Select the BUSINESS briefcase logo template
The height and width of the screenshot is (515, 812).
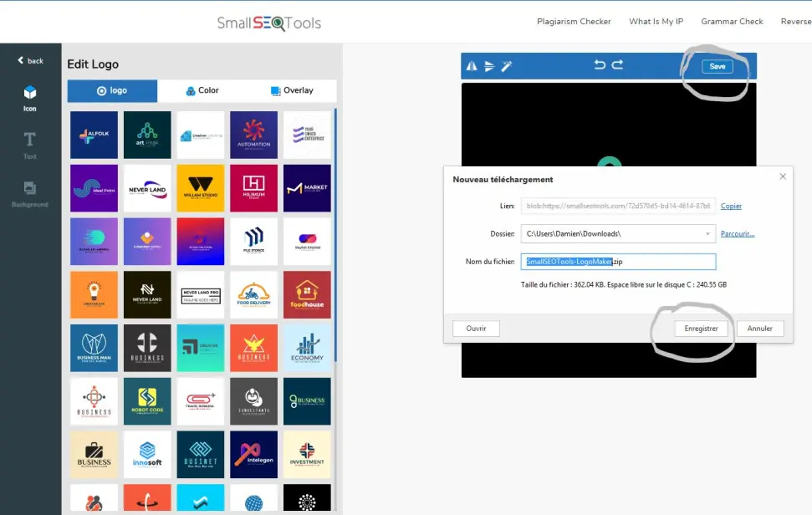click(x=94, y=455)
